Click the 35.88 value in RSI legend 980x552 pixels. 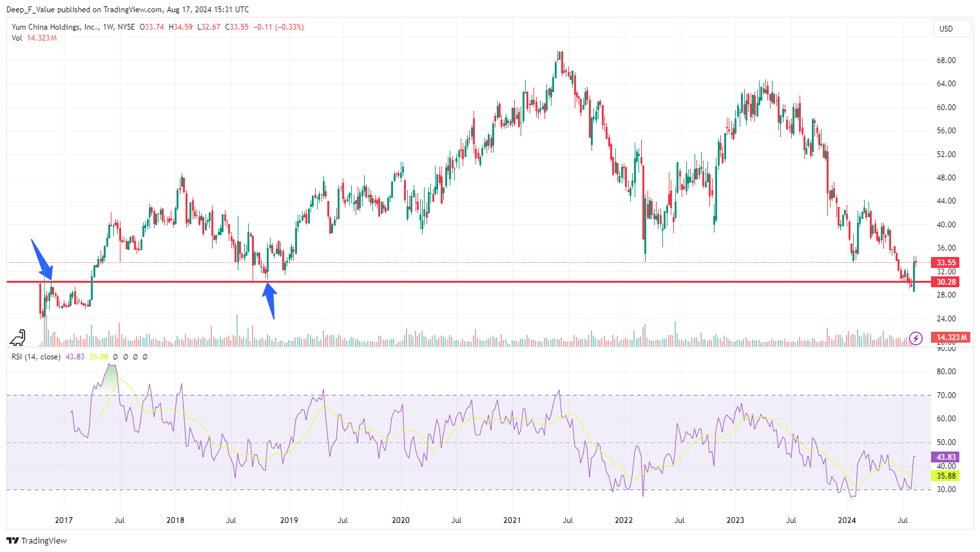(x=99, y=357)
